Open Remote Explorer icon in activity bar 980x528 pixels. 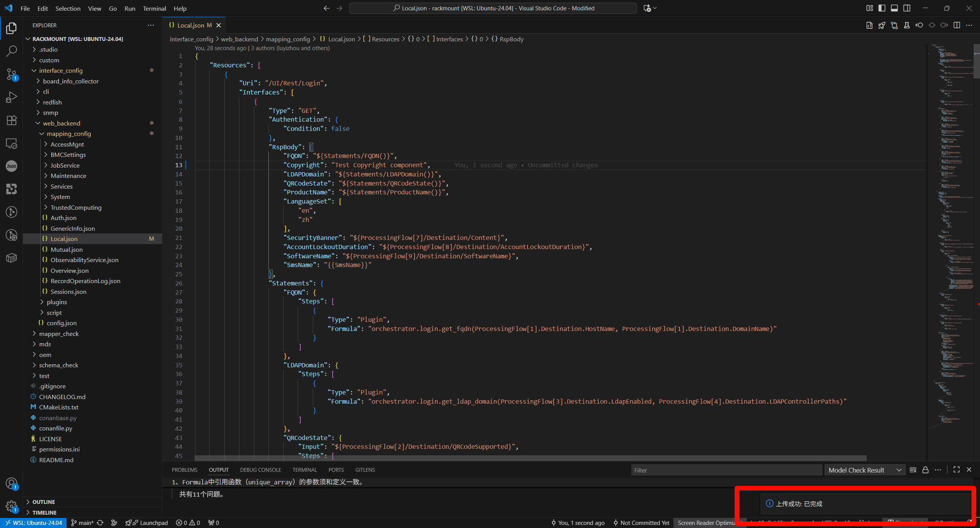[x=11, y=143]
